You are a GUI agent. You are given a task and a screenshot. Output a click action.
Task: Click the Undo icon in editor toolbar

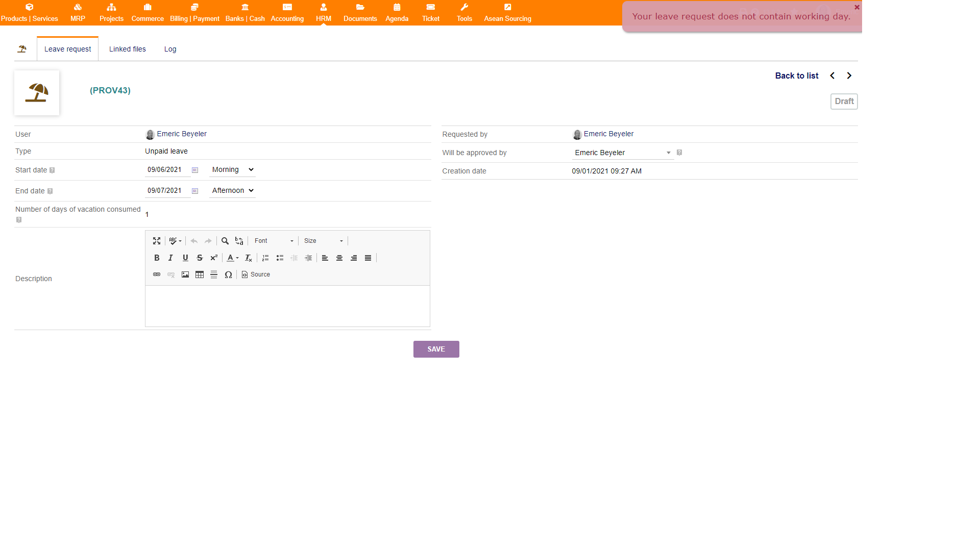pyautogui.click(x=194, y=241)
